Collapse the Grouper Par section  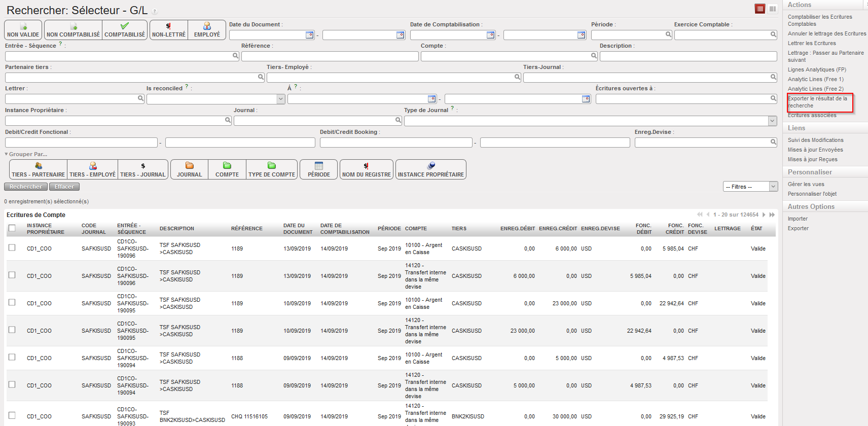pos(25,154)
